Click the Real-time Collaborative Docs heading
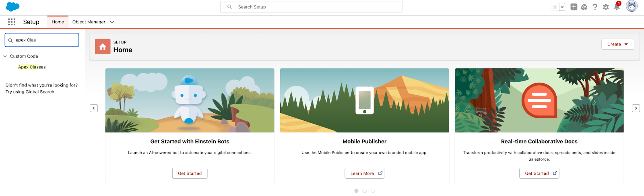The height and width of the screenshot is (196, 644). coord(539,142)
